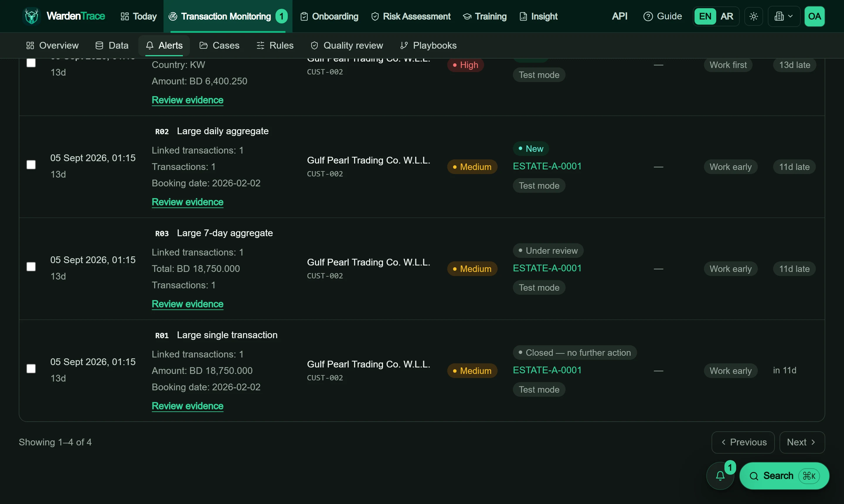Open the OA user avatar menu
This screenshot has width=844, height=504.
(x=814, y=16)
